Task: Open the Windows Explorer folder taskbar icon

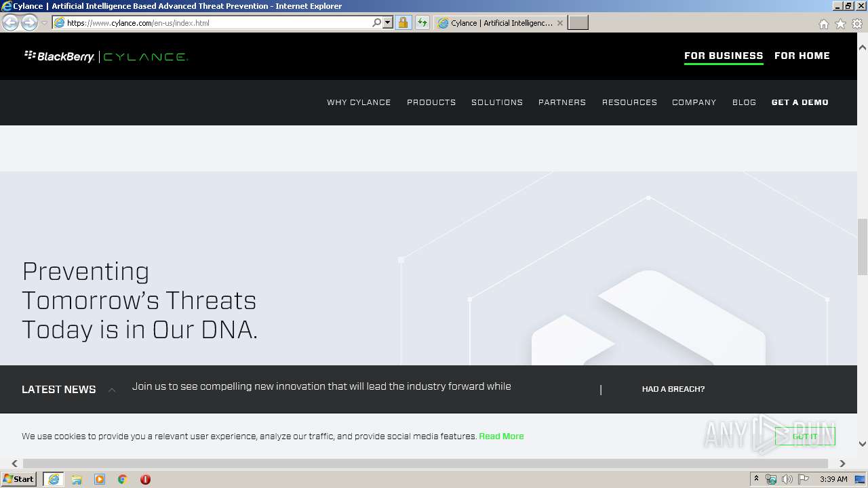Action: click(x=77, y=479)
